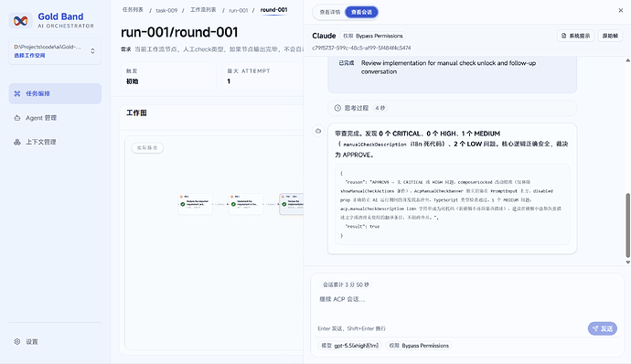The height and width of the screenshot is (364, 631).
Task: Click the 任务编排 icon in sidebar
Action: tap(17, 93)
